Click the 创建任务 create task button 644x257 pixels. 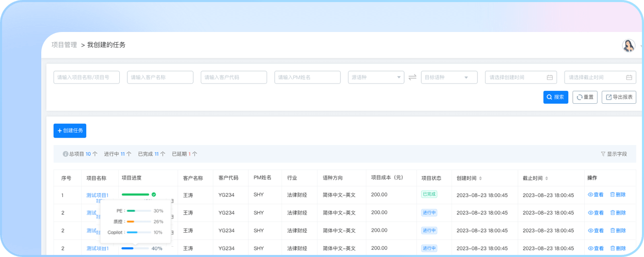[70, 131]
